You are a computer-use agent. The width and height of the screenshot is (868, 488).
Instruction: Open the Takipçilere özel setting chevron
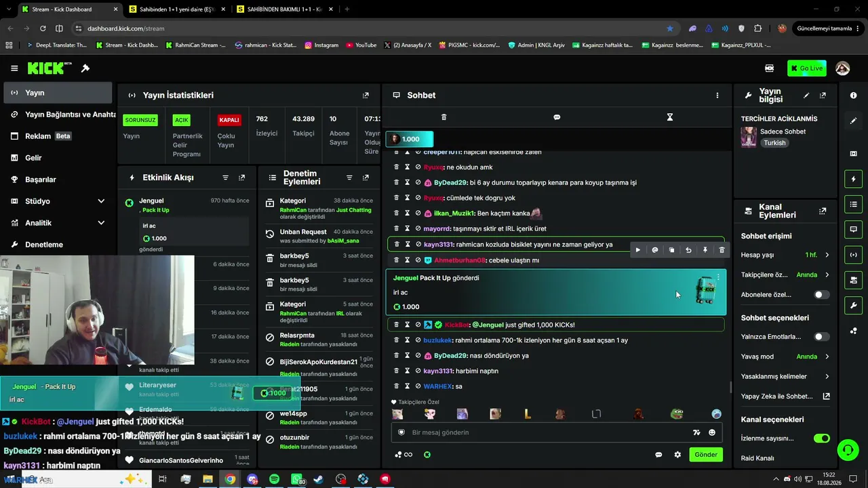pos(827,275)
